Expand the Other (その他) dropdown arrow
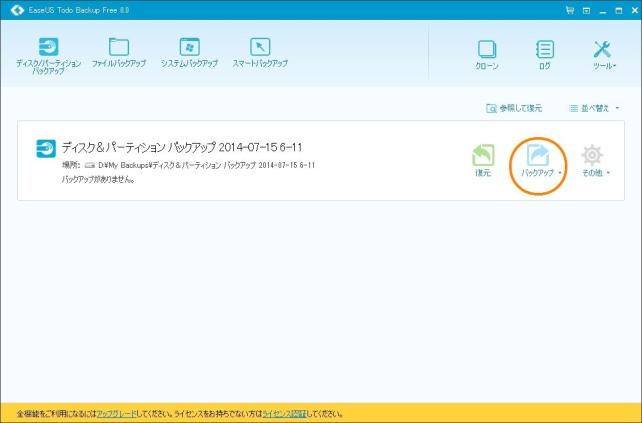The width and height of the screenshot is (642, 423). click(608, 173)
